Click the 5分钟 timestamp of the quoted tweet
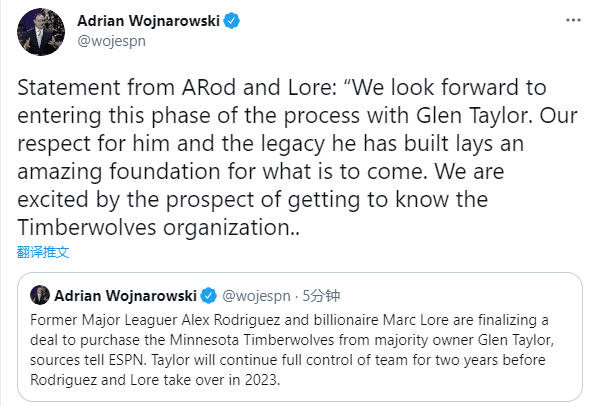 pyautogui.click(x=321, y=296)
